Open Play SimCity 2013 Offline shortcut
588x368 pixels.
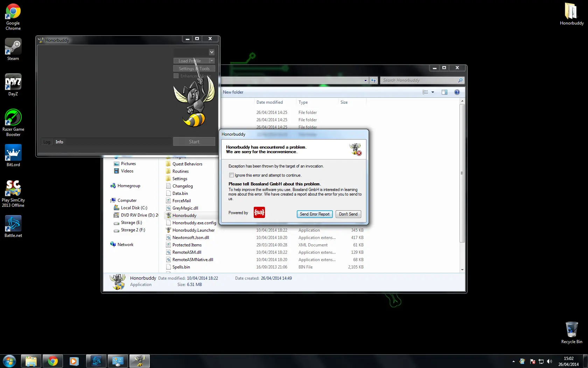(x=13, y=193)
